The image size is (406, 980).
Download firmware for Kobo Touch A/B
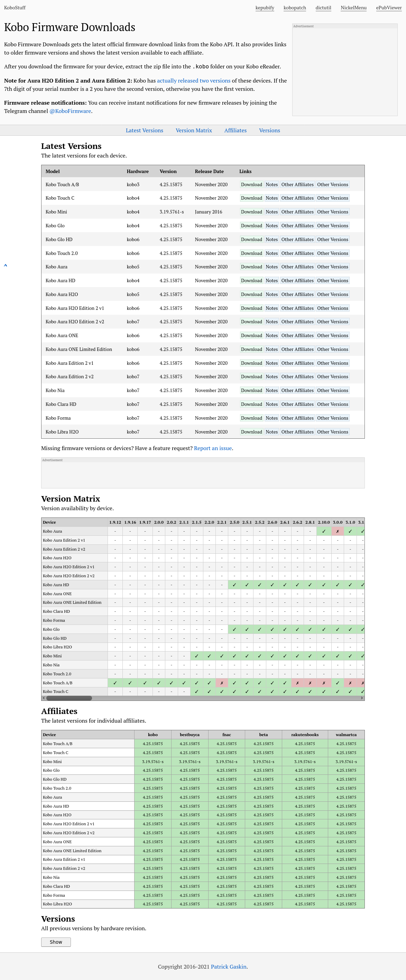click(x=251, y=184)
